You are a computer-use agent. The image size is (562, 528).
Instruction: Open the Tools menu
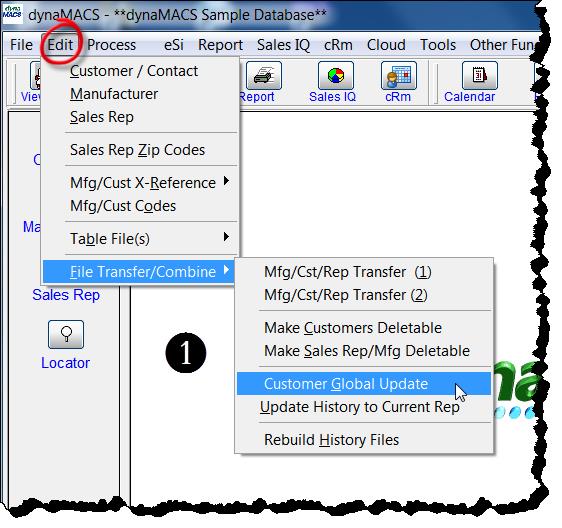(438, 45)
